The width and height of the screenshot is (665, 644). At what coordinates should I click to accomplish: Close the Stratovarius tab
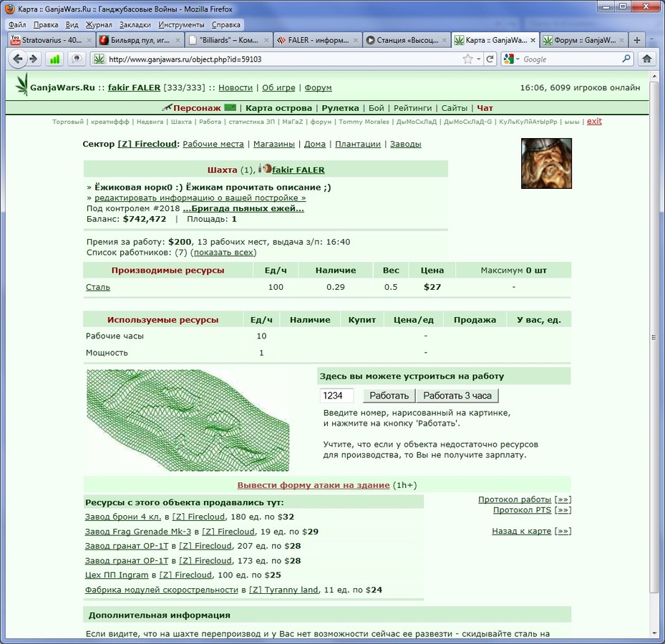coord(89,40)
